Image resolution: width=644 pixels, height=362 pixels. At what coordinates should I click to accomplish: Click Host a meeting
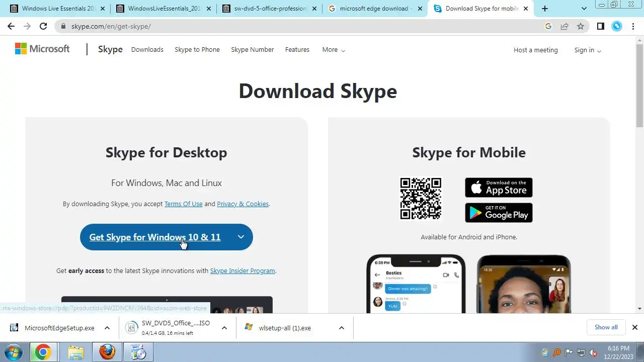[x=536, y=50]
